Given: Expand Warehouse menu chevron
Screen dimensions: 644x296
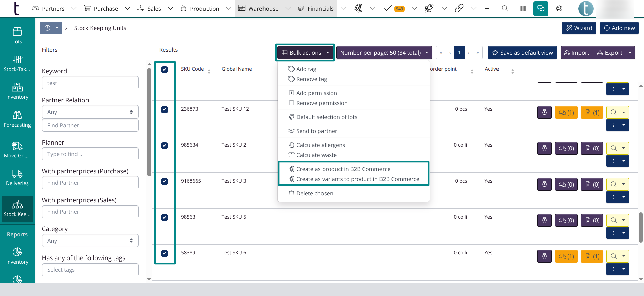Looking at the screenshot, I should pos(288,9).
